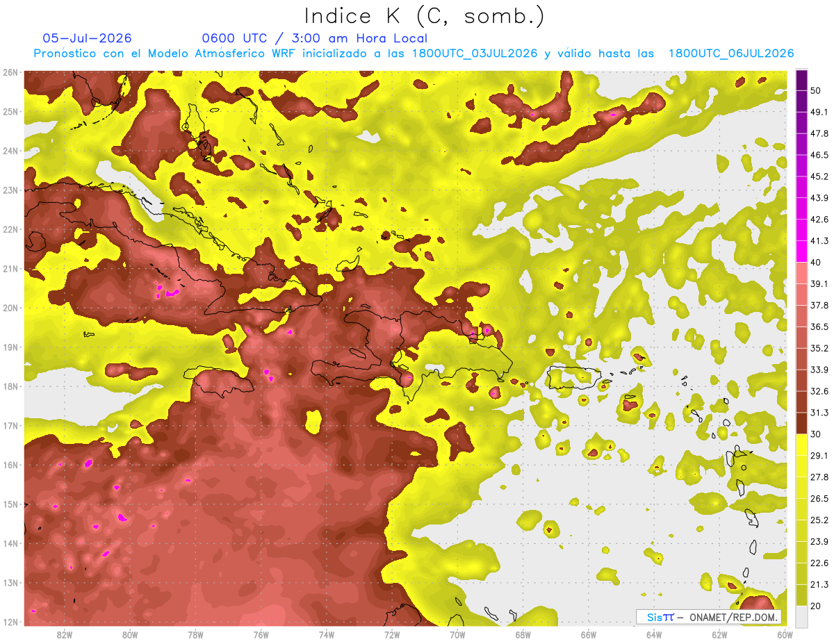Click longitude label "68W"
Image resolution: width=834 pixels, height=644 pixels.
pyautogui.click(x=523, y=635)
